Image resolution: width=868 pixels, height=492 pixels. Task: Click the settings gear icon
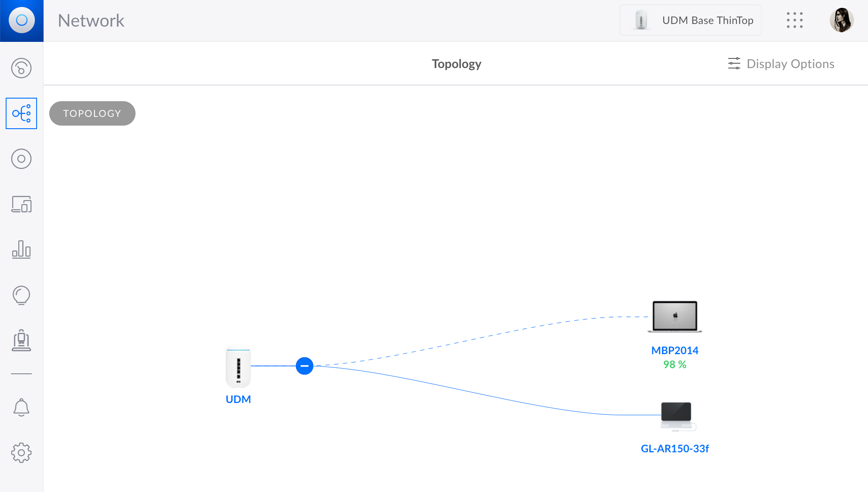pos(21,453)
